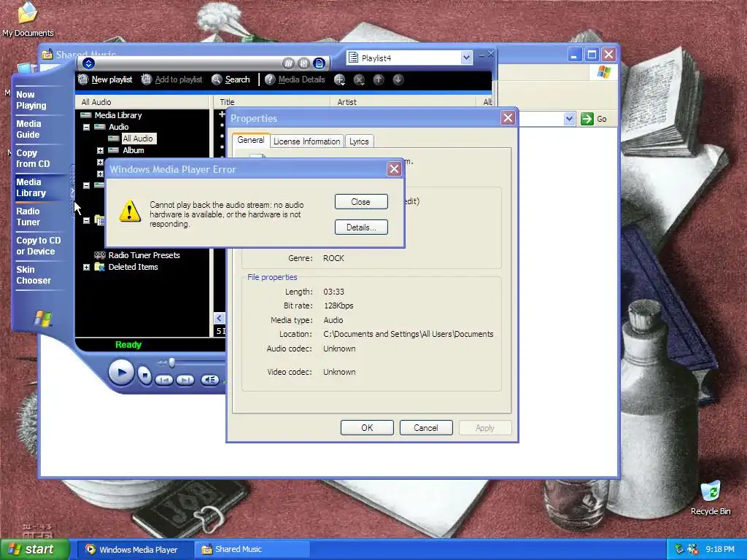747x560 pixels.
Task: Switch to License Information tab
Action: point(306,141)
